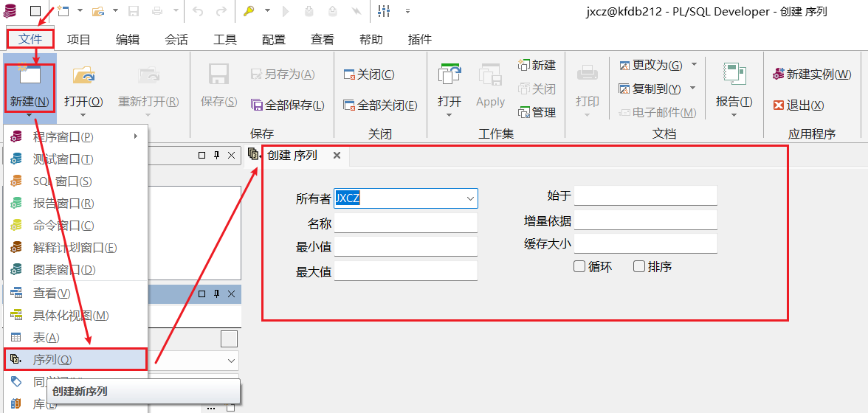This screenshot has height=413, width=868.
Task: Pin the upper left docked panel
Action: pos(217,156)
